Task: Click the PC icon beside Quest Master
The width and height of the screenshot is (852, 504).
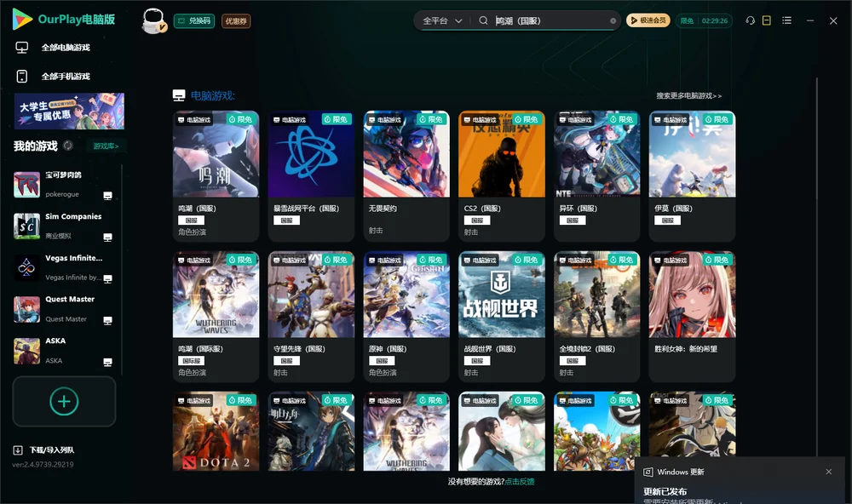Action: coord(107,320)
